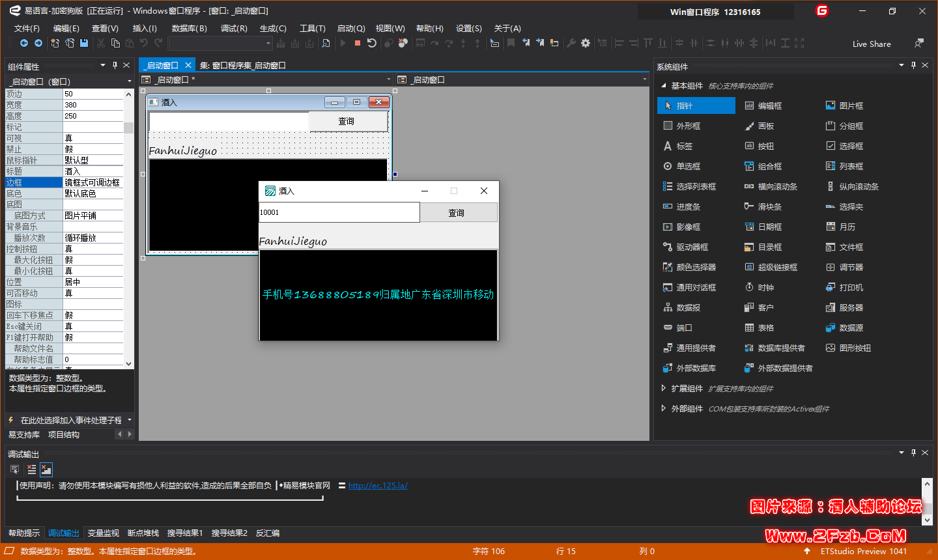Select the 颜色选择器 color picker component

(690, 267)
